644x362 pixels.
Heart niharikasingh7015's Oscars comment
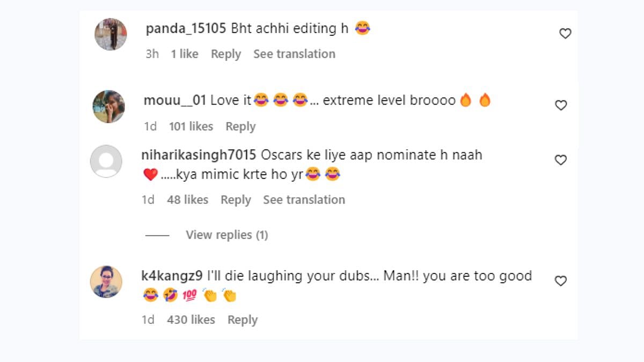561,160
